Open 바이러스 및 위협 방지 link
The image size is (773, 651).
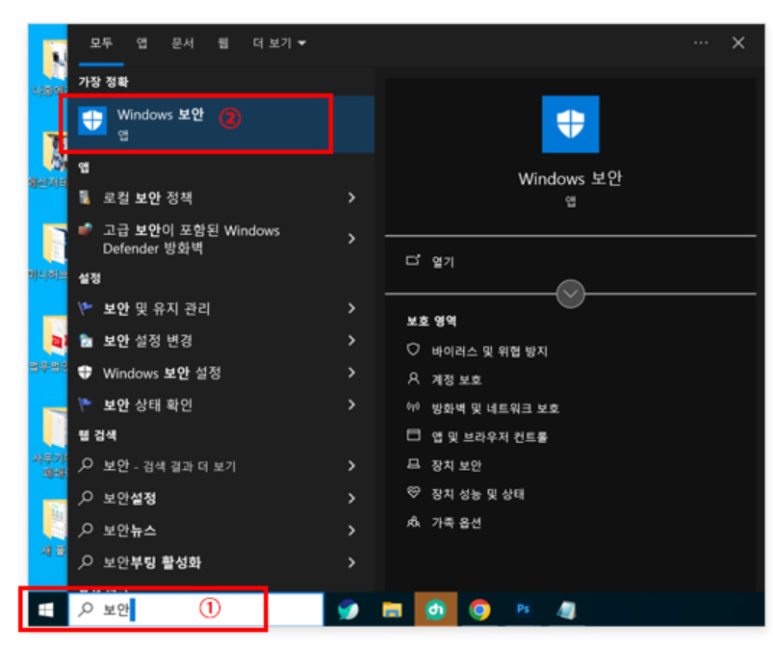[x=490, y=351]
